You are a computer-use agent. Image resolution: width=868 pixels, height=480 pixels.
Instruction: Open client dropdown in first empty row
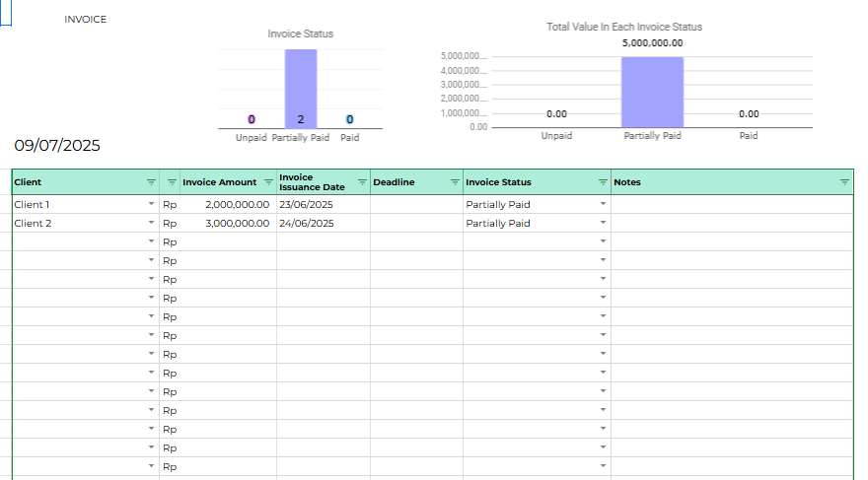click(151, 241)
